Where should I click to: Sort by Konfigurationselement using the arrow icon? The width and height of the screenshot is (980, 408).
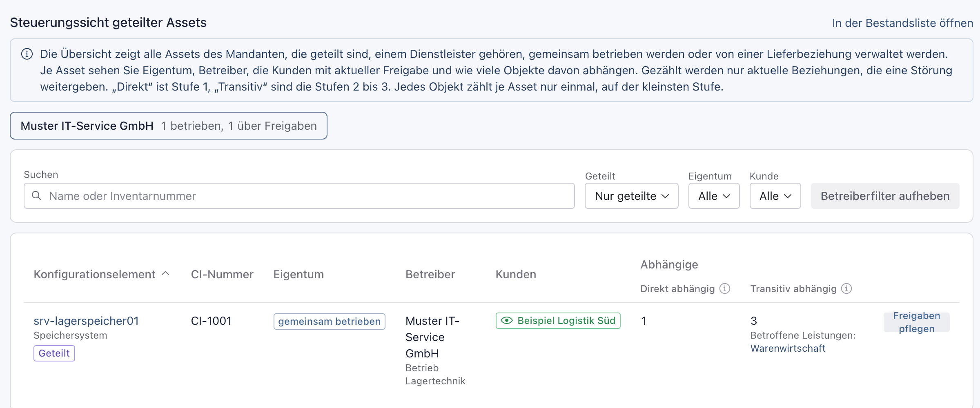(x=165, y=274)
